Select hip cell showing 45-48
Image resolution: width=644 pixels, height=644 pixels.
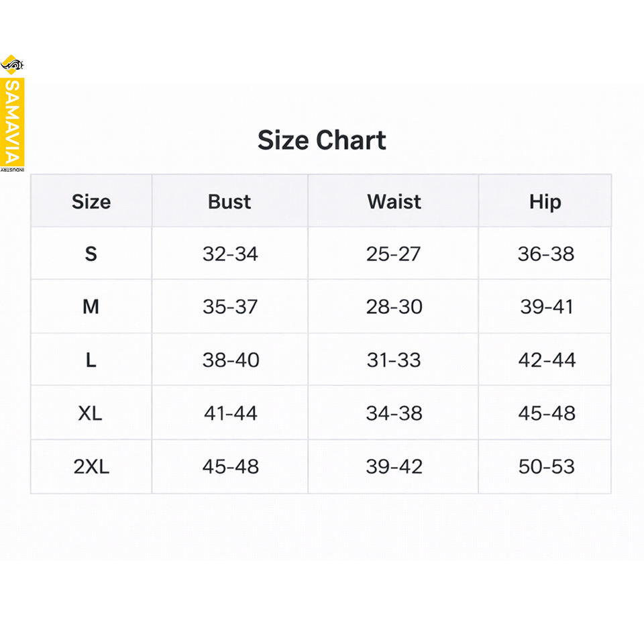click(546, 413)
